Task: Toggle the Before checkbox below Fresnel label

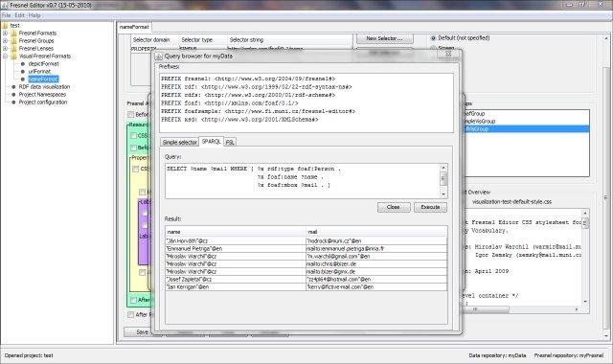Action: tap(130, 115)
